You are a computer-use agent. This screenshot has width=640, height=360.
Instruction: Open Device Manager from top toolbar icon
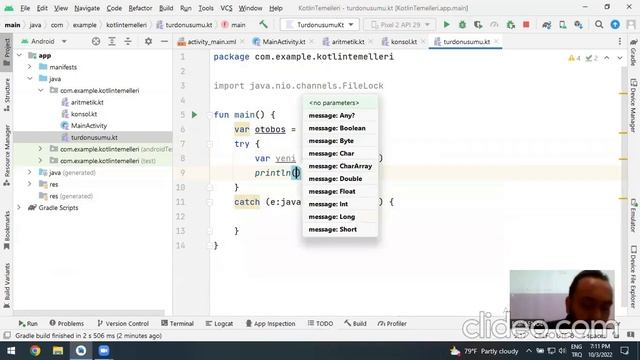pos(563,24)
